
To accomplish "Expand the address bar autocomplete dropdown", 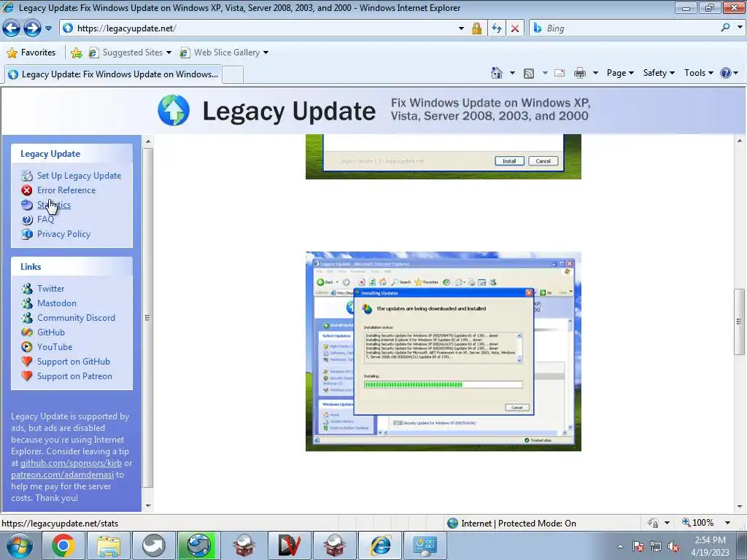I will tap(461, 28).
